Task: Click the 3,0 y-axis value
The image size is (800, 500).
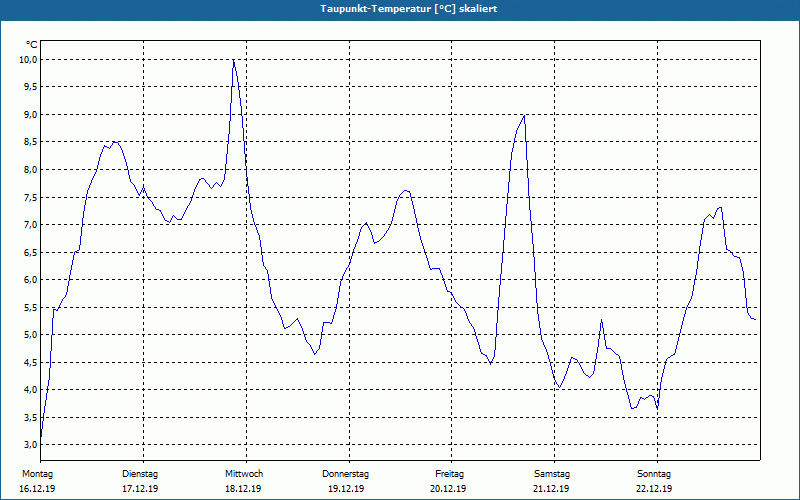Action: 31,444
